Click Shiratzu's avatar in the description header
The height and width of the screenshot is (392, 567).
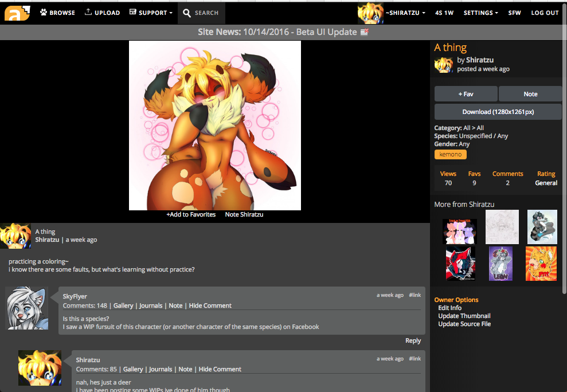point(15,236)
